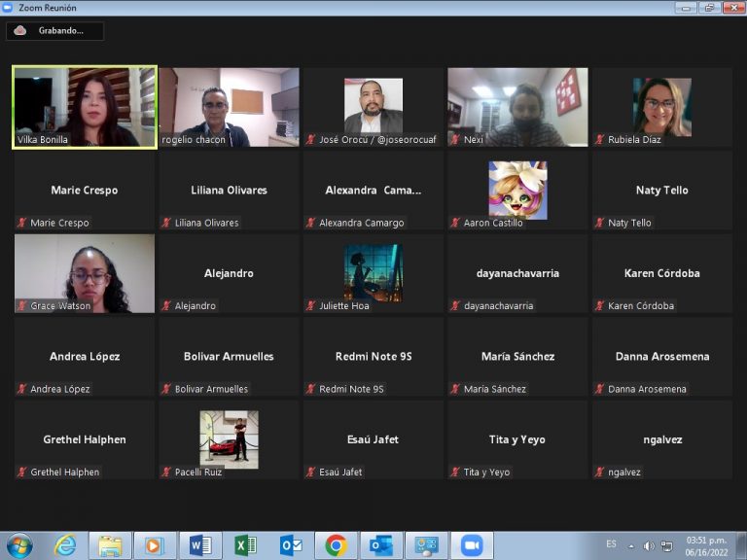The image size is (747, 560).
Task: Click the large Danna Arosemena name
Action: (662, 357)
